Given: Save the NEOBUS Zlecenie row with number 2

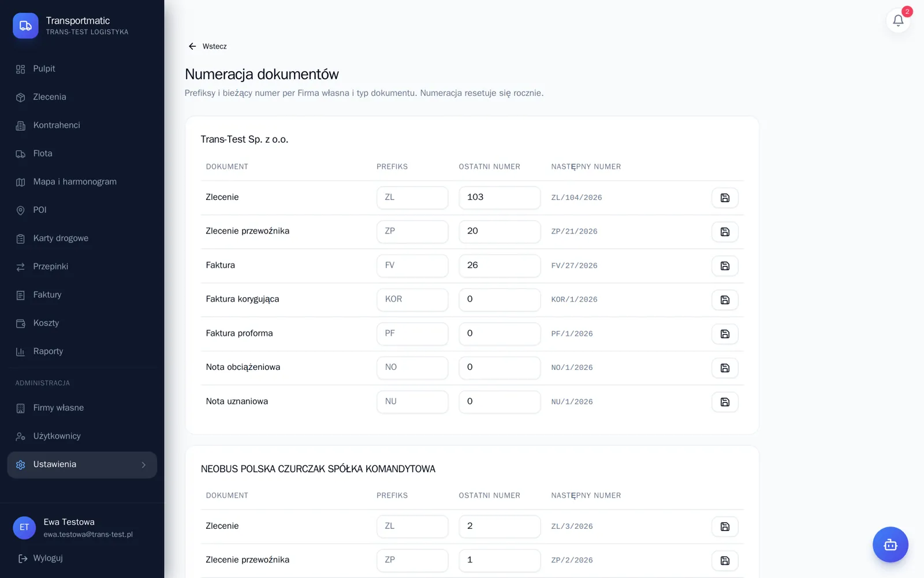Looking at the screenshot, I should (725, 527).
